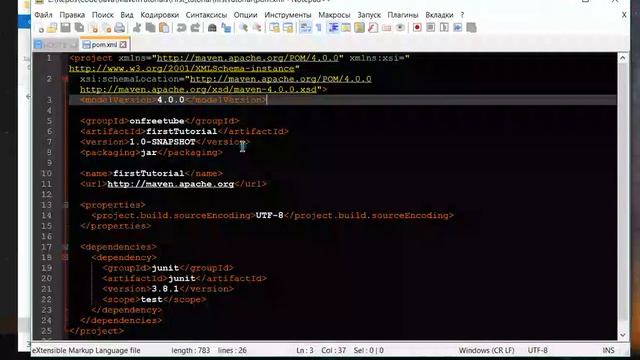The width and height of the screenshot is (640, 360).
Task: Open the ? help menu
Action: pos(462,15)
